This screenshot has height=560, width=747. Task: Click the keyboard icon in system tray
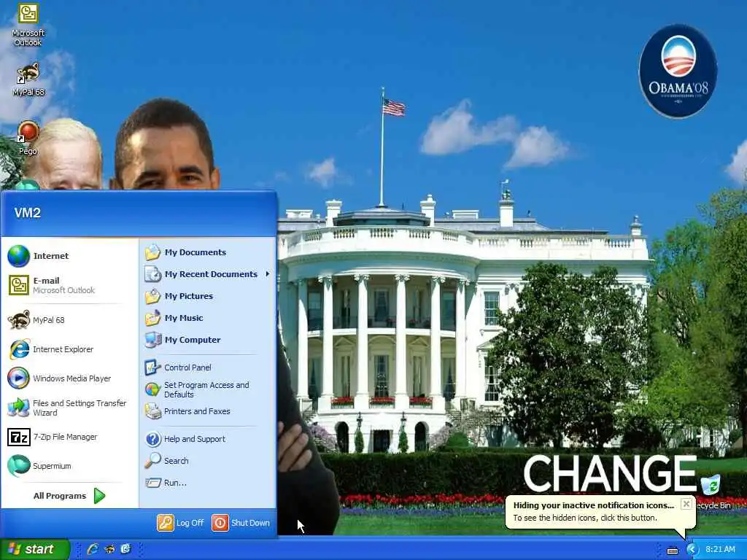(x=672, y=550)
